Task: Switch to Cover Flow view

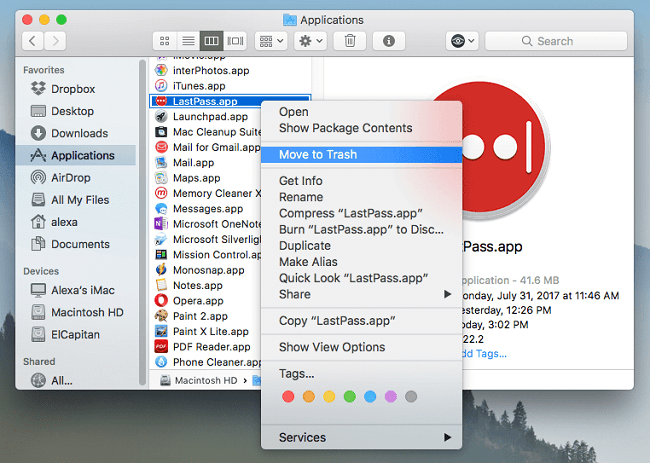Action: tap(235, 41)
